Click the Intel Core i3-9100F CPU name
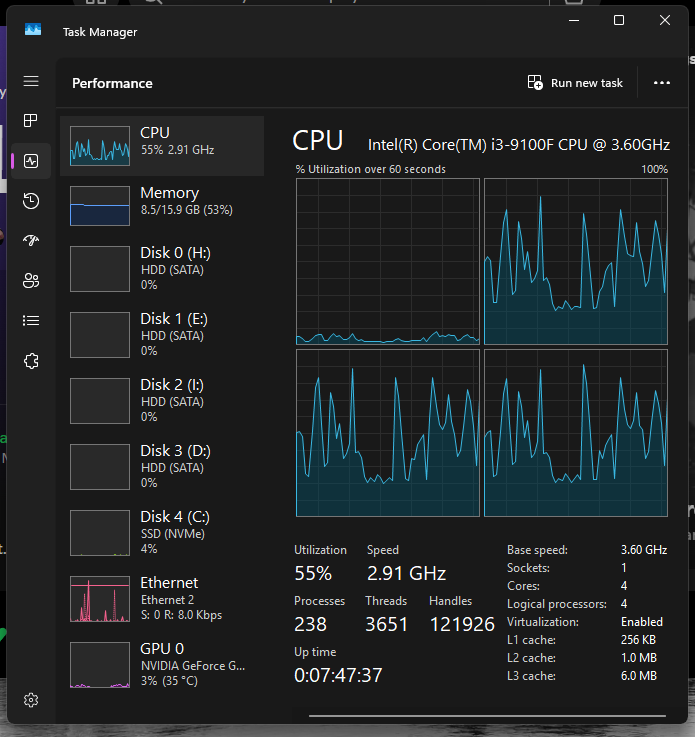Viewport: 695px width, 737px height. [x=519, y=145]
